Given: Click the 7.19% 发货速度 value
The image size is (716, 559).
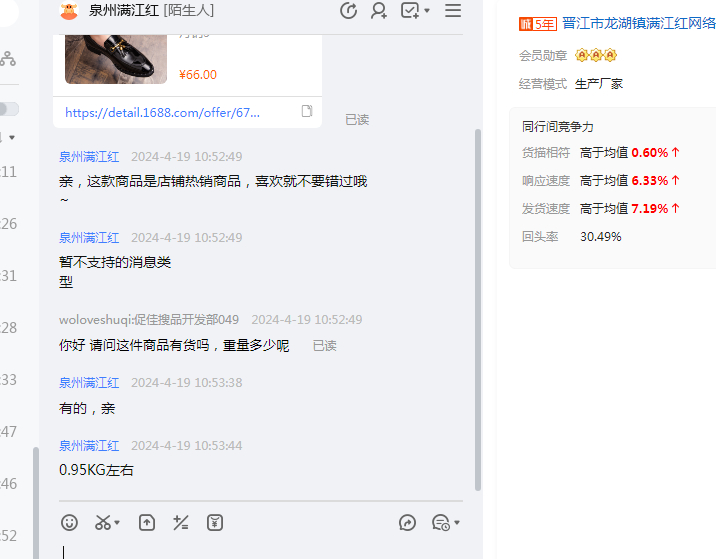Looking at the screenshot, I should (650, 209).
